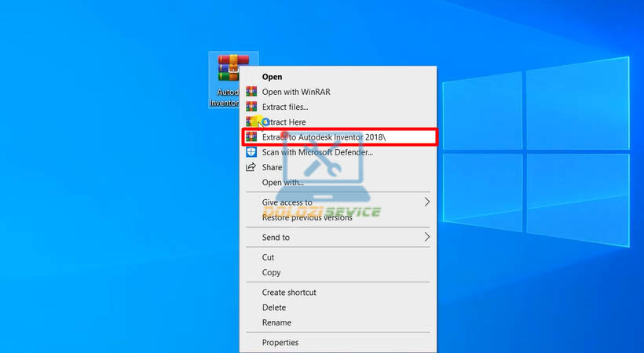Select Restore previous versions
Screen dimensions: 644x353
[307, 217]
